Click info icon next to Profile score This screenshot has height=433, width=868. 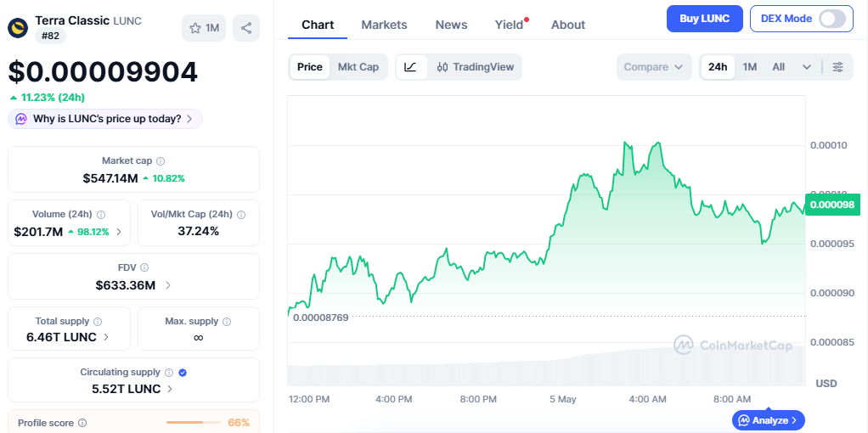pyautogui.click(x=82, y=423)
